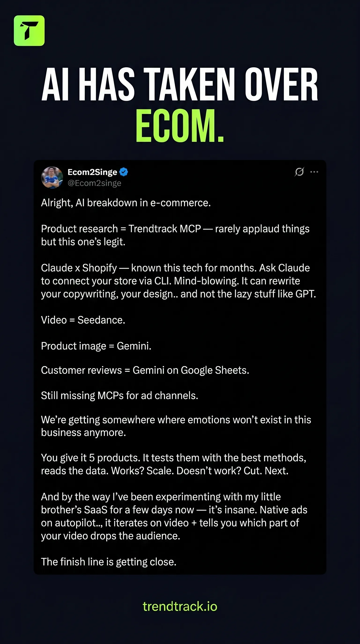The height and width of the screenshot is (644, 360).
Task: Visit the trendtrack.io link
Action: click(x=180, y=607)
